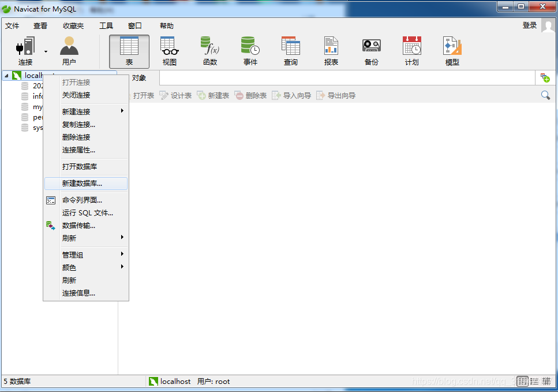Click the 登录 login link
This screenshot has width=558, height=392.
[530, 25]
